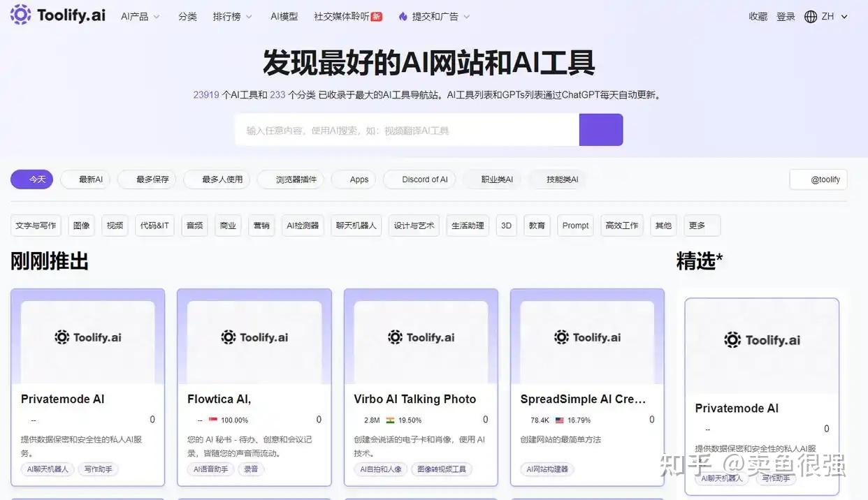Image resolution: width=868 pixels, height=500 pixels.
Task: Select the 职业类AI filter tab
Action: (492, 179)
